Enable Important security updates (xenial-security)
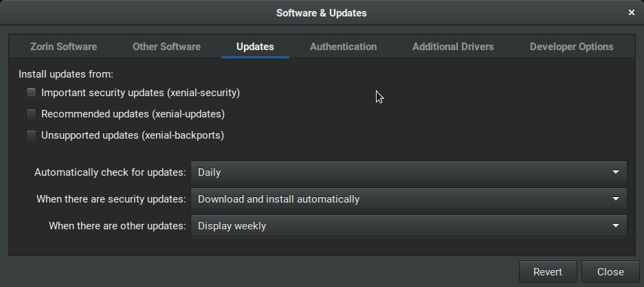 click(31, 93)
